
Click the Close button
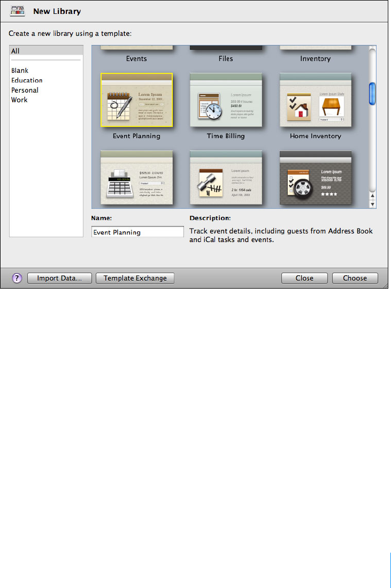click(304, 278)
